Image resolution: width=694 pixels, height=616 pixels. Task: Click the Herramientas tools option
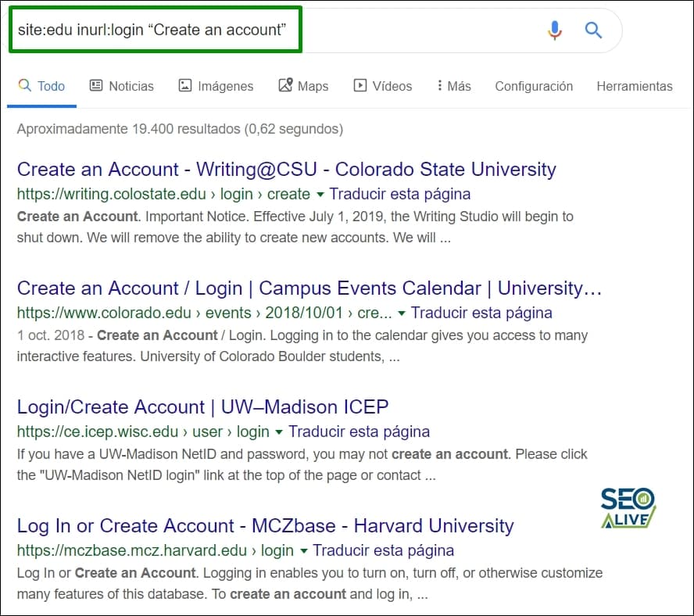(x=635, y=86)
